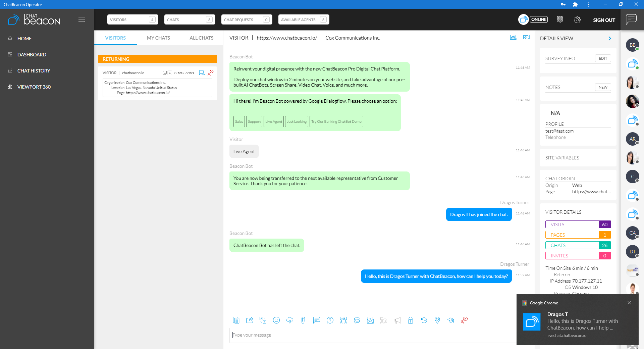Start video chat with camera icon
This screenshot has width=644, height=349.
click(527, 37)
